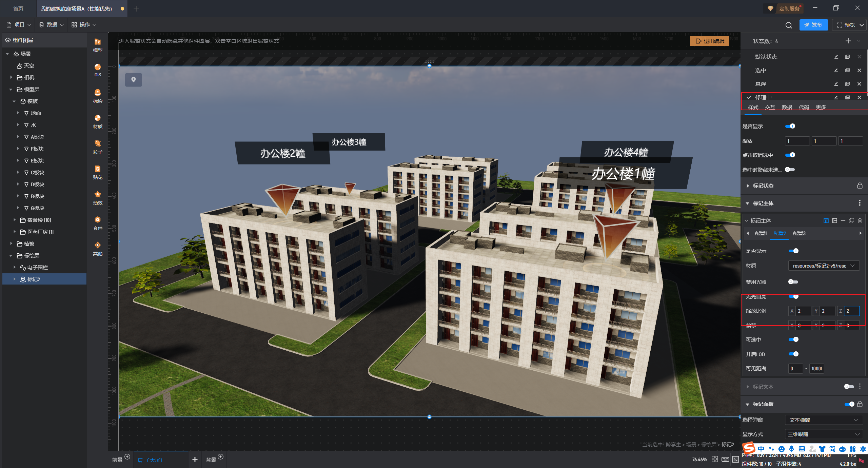Open the 数据 menu in toolbar
The width and height of the screenshot is (868, 468).
click(x=52, y=25)
